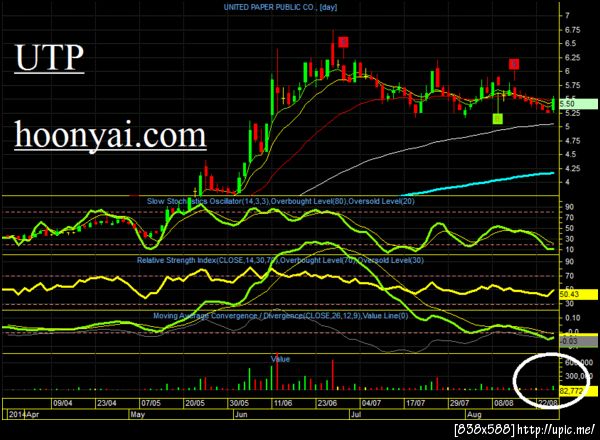Select the Moving Average Convergence / Divergence label
Image resolution: width=600 pixels, height=440 pixels.
tap(280, 316)
